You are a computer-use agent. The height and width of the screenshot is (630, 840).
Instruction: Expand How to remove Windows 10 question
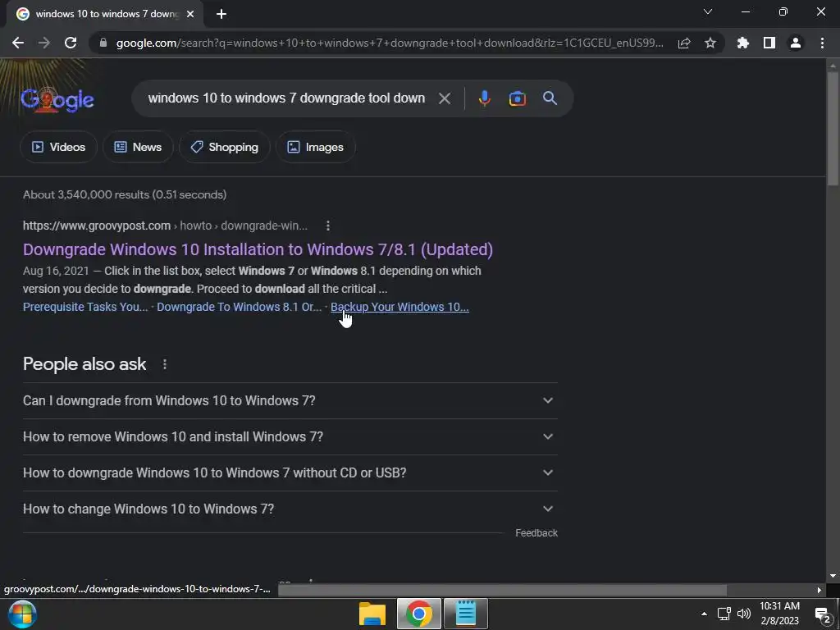click(x=290, y=436)
